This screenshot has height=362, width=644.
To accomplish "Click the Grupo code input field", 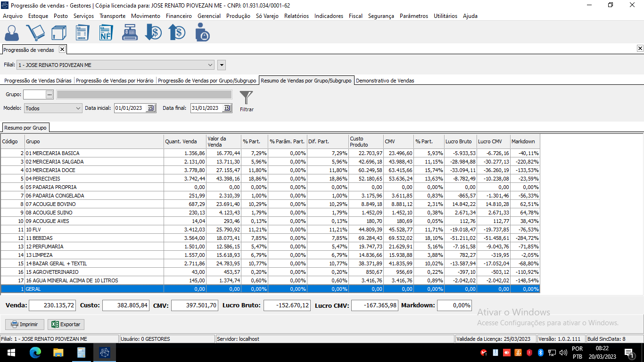I will click(34, 94).
